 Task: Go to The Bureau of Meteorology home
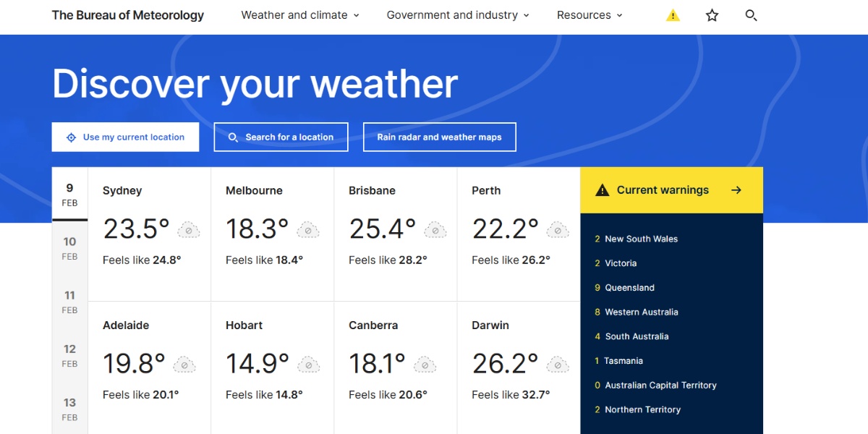click(128, 15)
